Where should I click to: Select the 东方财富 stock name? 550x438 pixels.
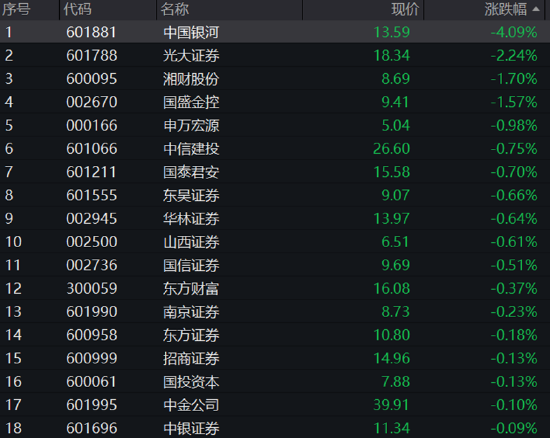191,288
